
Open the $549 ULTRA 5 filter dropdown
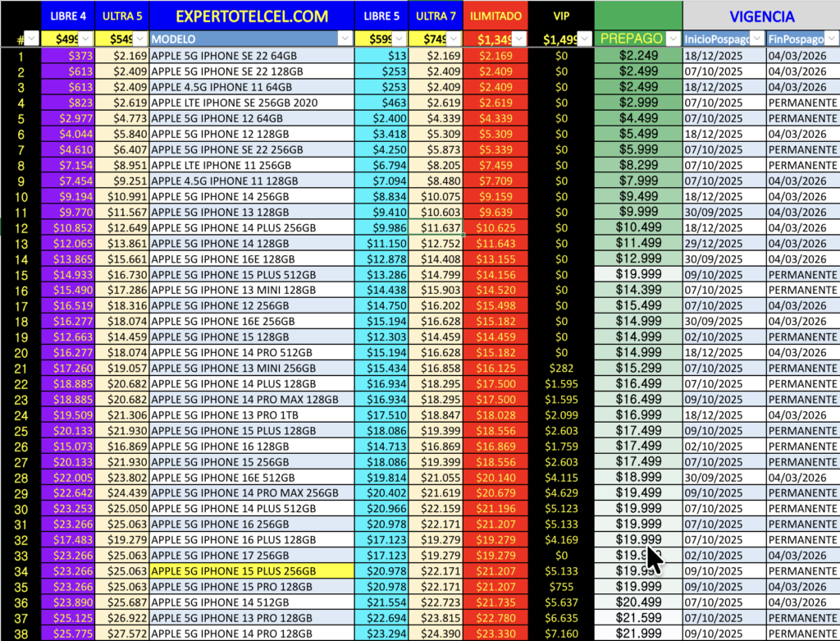pos(140,39)
